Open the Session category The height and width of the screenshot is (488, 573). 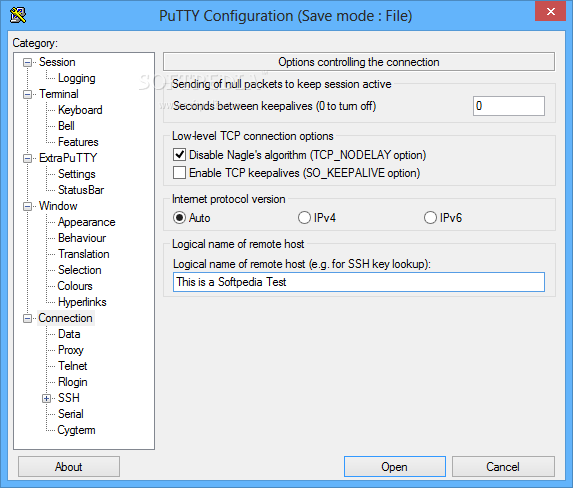tap(57, 62)
